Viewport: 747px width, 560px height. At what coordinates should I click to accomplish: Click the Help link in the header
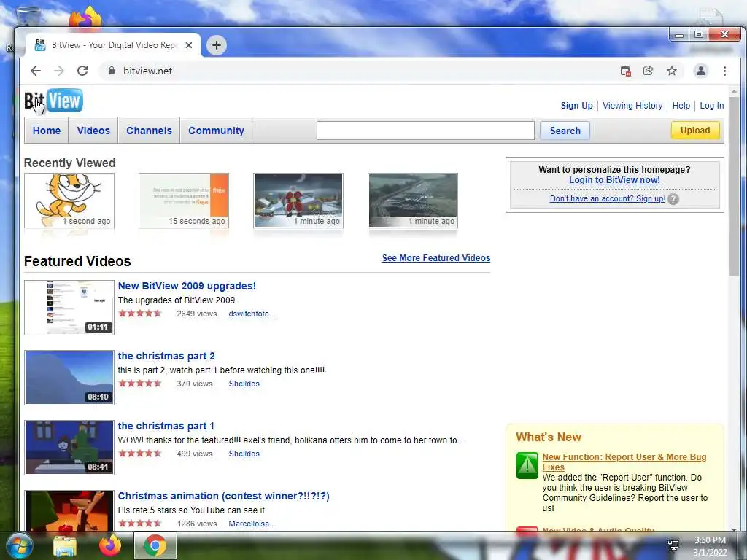point(681,106)
